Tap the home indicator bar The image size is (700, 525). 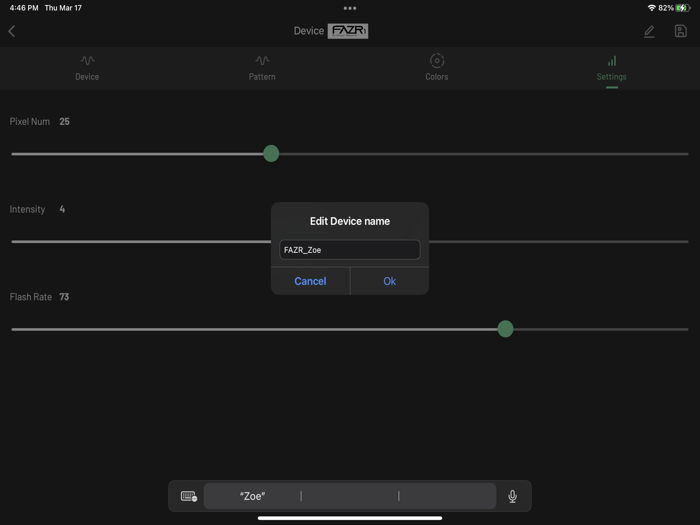pyautogui.click(x=350, y=518)
